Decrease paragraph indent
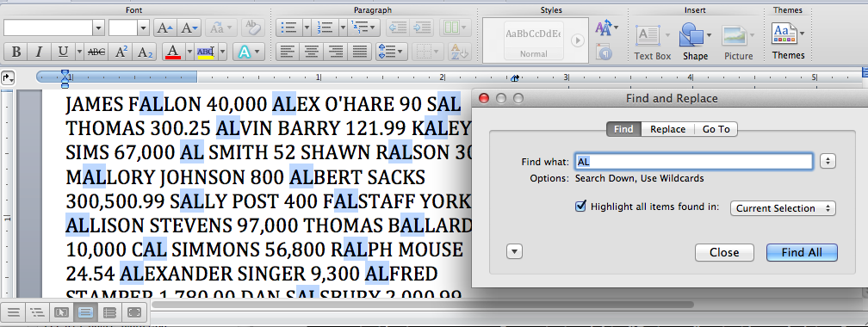 coord(397,28)
